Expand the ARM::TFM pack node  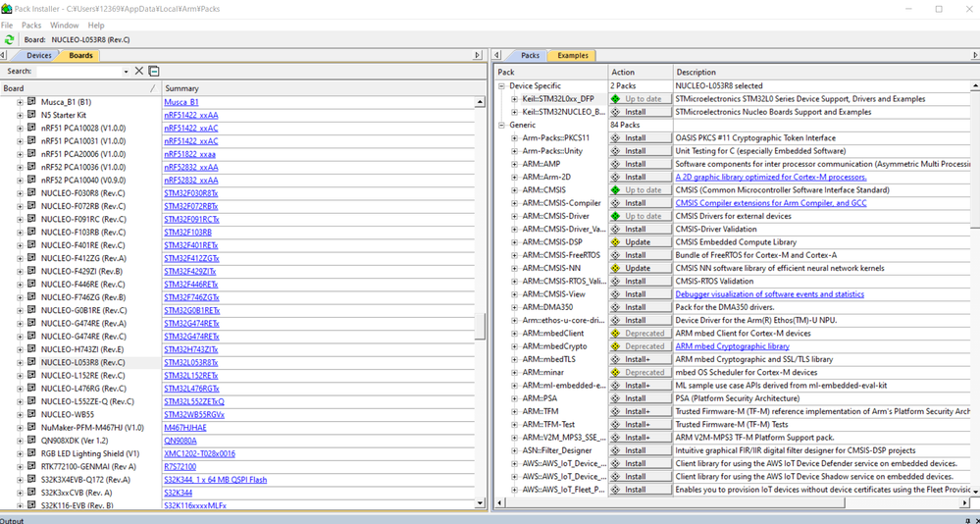(514, 411)
